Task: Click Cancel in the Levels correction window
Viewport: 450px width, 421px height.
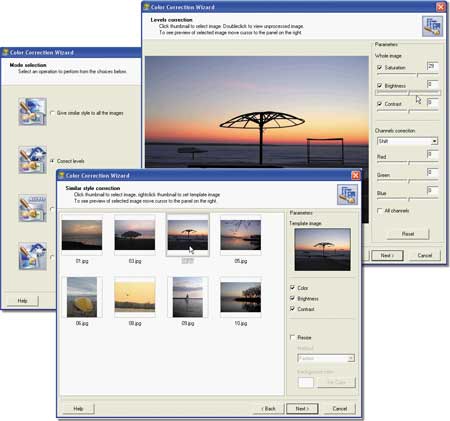Action: [425, 256]
